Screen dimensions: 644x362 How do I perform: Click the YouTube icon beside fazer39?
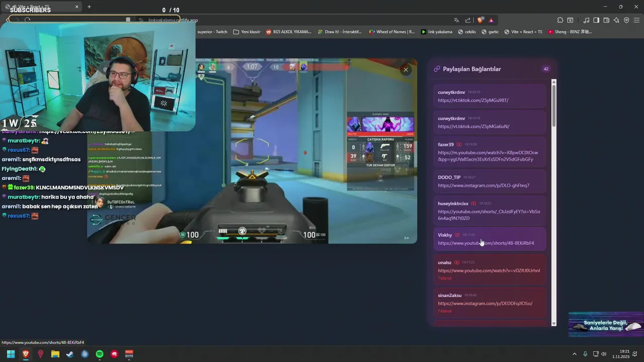click(x=459, y=144)
